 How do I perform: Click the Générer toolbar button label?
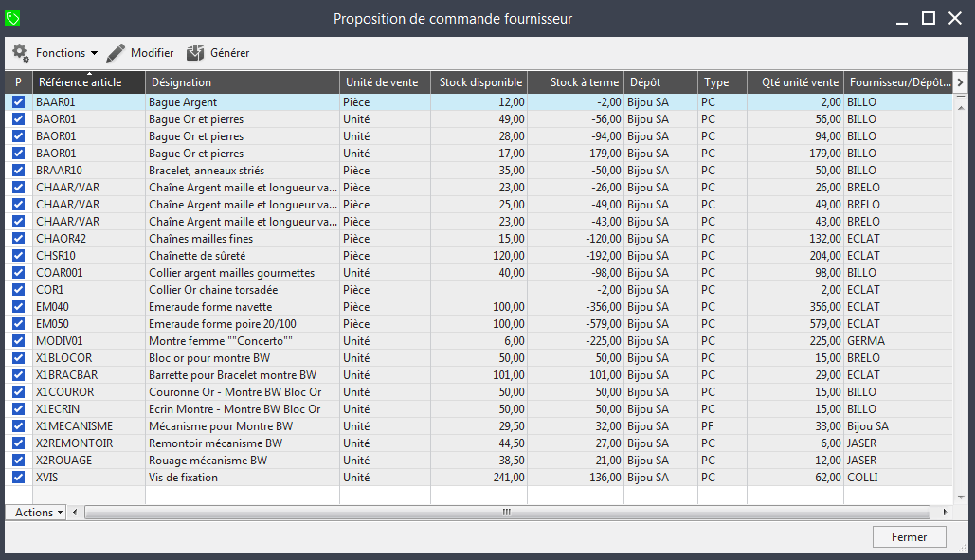[x=229, y=53]
